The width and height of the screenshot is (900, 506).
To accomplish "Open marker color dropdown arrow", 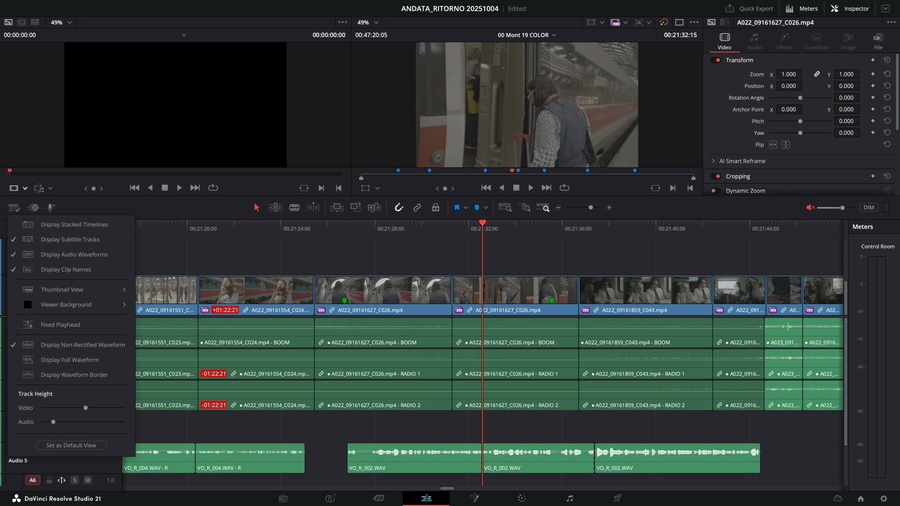I will 486,208.
